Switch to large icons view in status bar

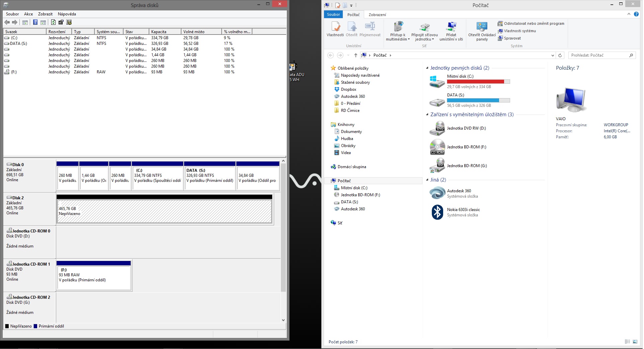(635, 342)
